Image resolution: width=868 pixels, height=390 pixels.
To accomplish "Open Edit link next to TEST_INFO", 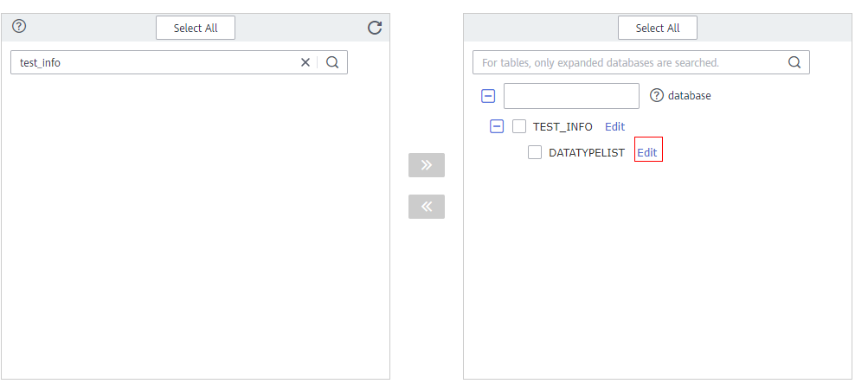I will (x=614, y=126).
